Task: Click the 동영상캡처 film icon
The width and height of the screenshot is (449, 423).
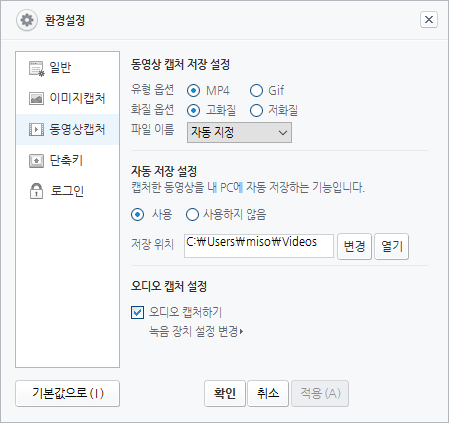Action: pyautogui.click(x=36, y=129)
